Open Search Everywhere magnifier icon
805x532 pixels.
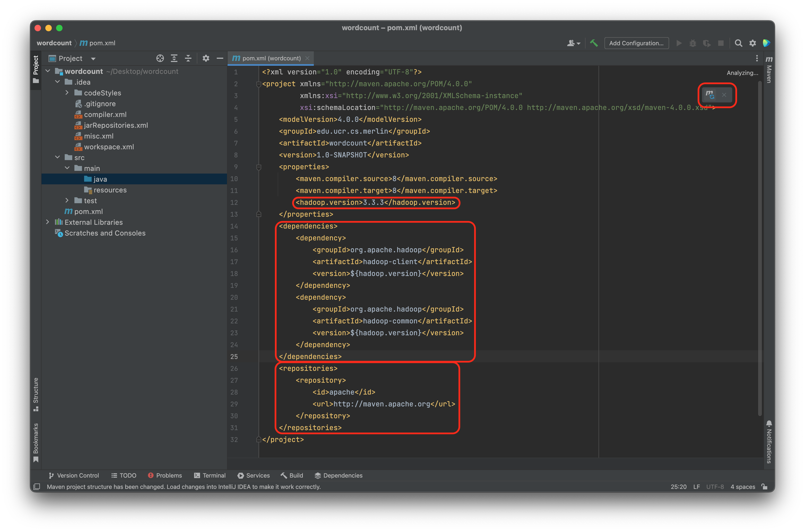click(x=738, y=43)
